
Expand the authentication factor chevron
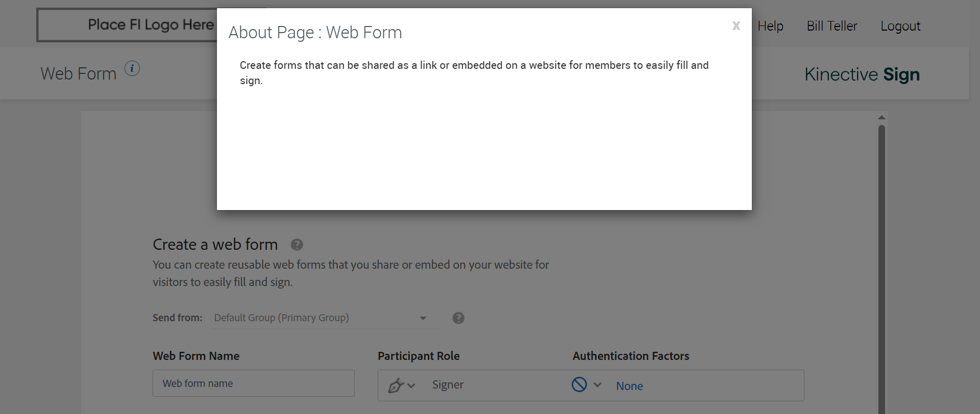pos(598,385)
